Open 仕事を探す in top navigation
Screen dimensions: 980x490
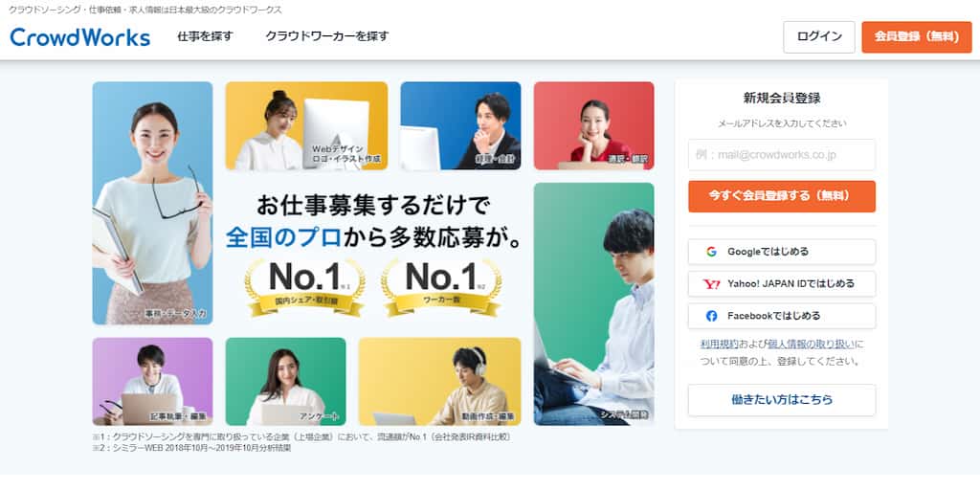tap(205, 36)
